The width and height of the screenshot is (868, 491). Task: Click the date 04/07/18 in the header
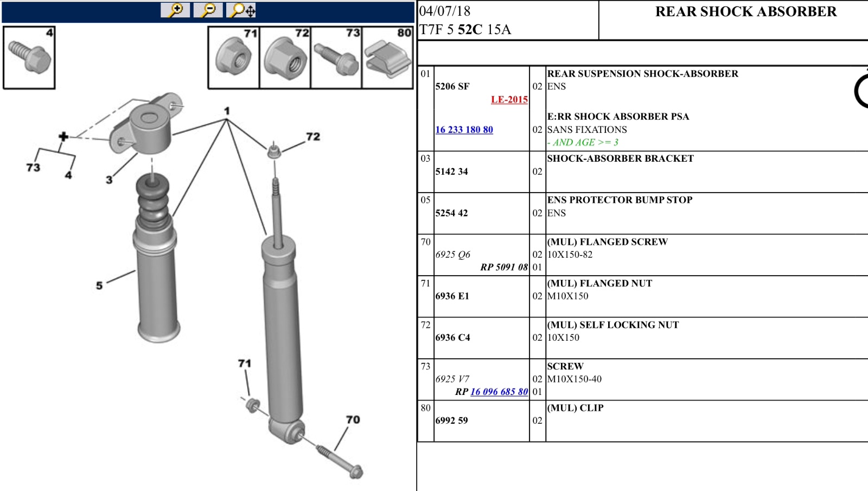pyautogui.click(x=445, y=11)
